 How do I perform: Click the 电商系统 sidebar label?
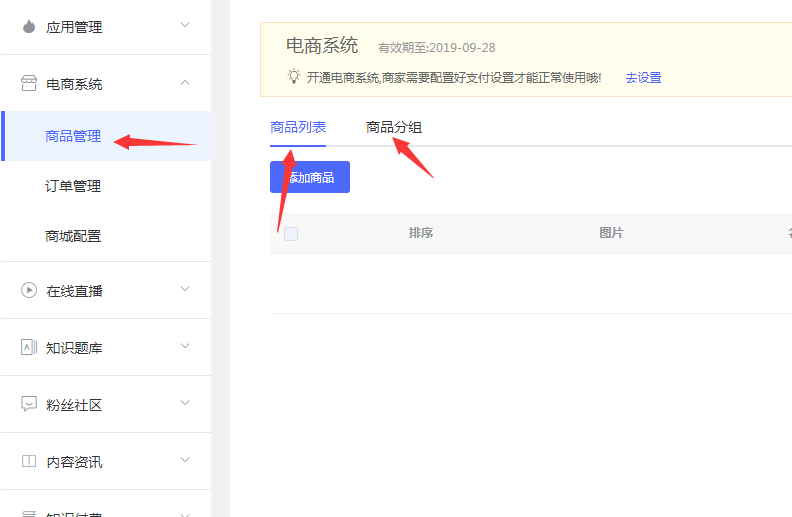click(74, 84)
